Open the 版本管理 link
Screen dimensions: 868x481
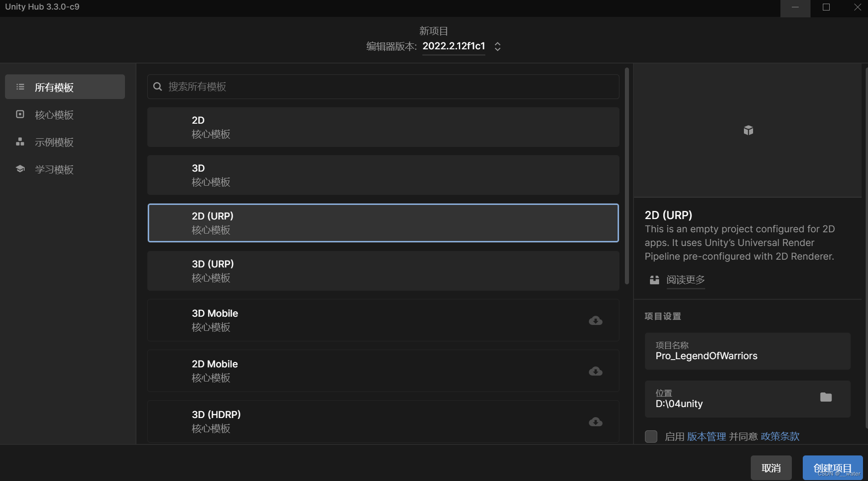point(707,436)
